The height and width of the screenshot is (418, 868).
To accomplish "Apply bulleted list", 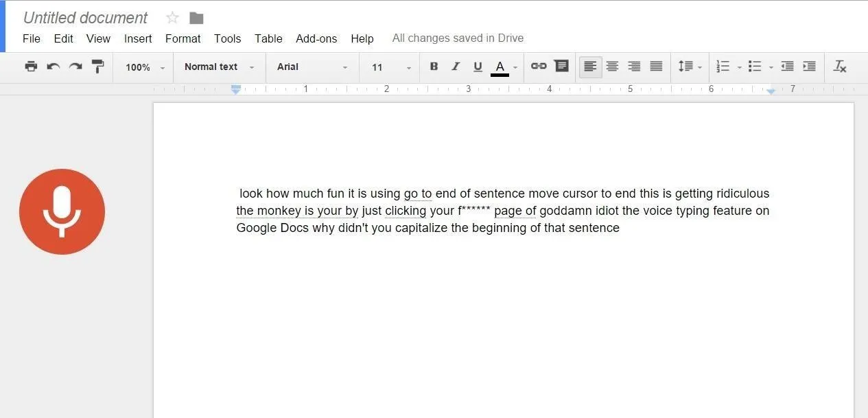I will click(x=755, y=67).
